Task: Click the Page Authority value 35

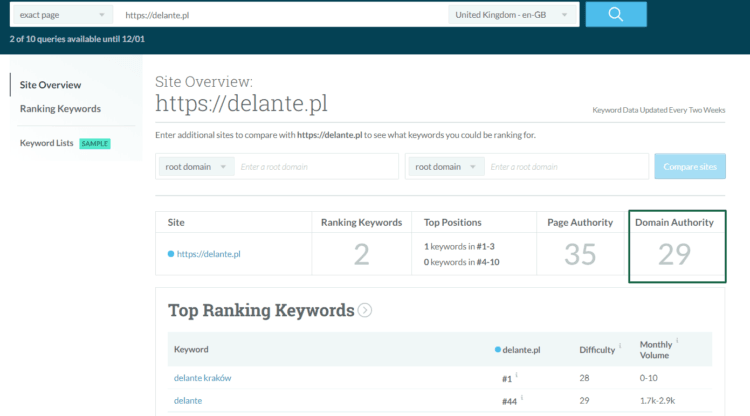Action: (580, 254)
